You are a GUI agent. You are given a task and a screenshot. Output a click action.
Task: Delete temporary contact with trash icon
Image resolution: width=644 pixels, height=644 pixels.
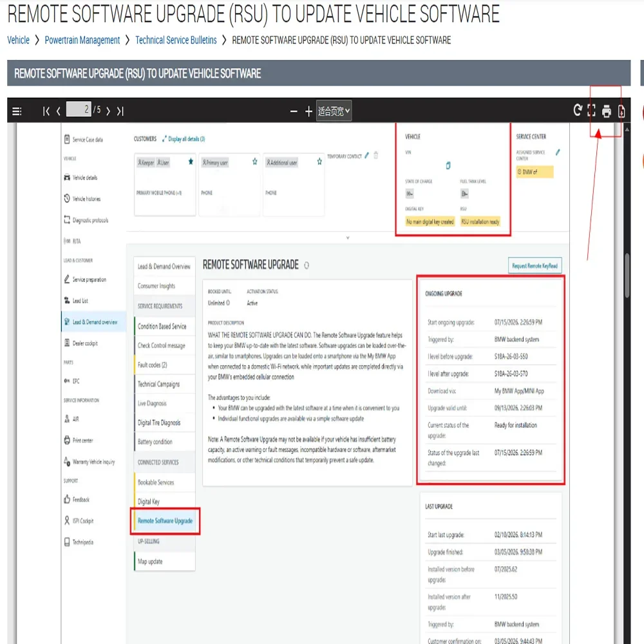(x=376, y=155)
